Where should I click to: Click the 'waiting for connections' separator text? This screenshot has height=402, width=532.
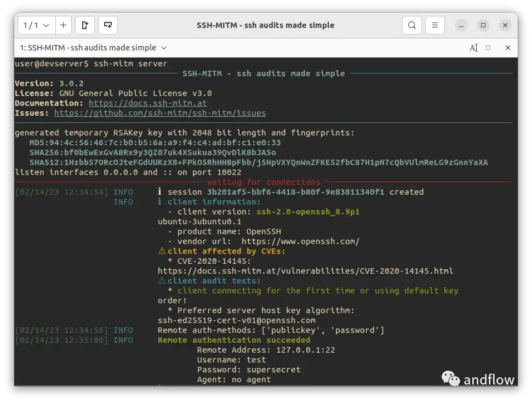tap(264, 182)
